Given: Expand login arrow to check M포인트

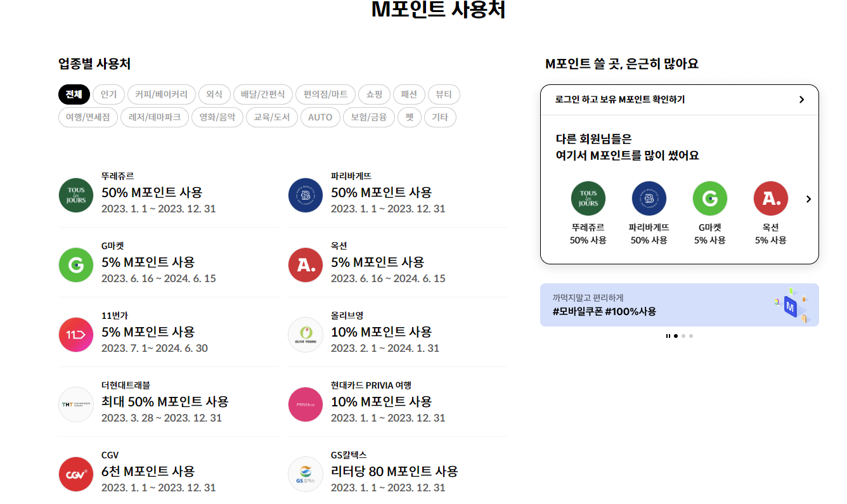Looking at the screenshot, I should point(801,100).
